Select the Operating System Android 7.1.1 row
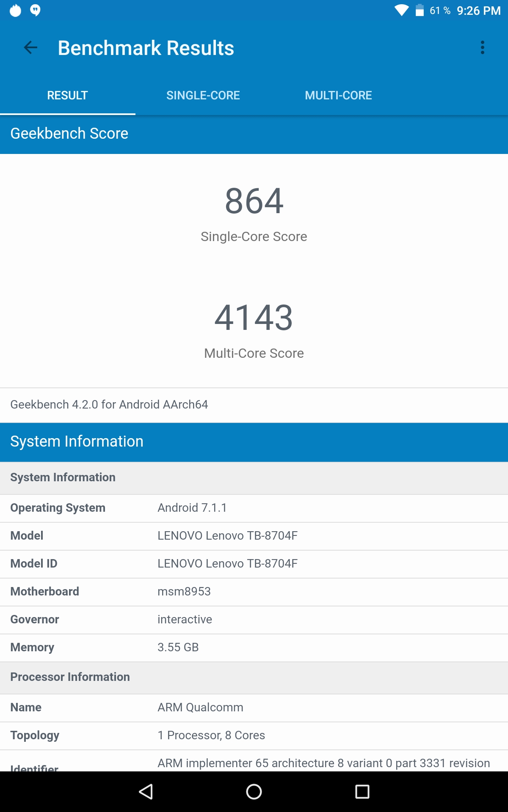 point(254,508)
